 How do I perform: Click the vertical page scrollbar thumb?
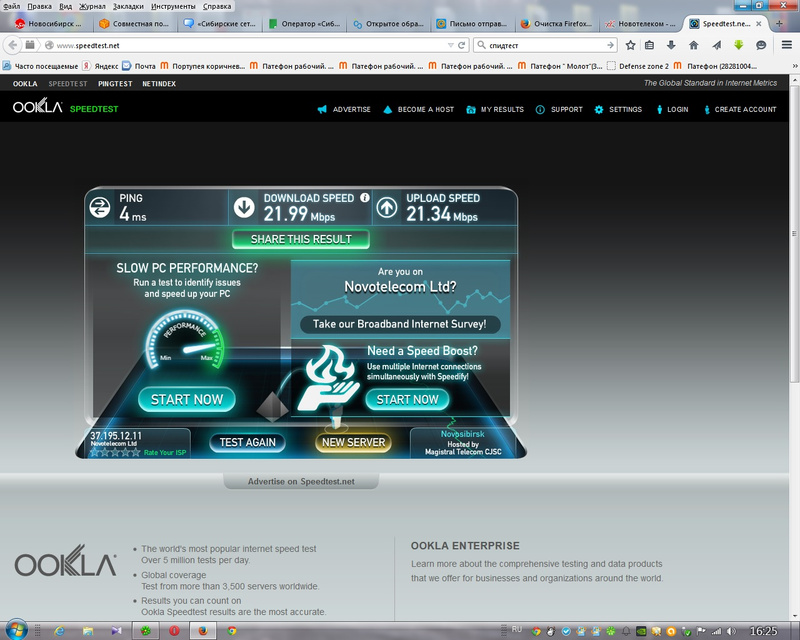click(794, 233)
